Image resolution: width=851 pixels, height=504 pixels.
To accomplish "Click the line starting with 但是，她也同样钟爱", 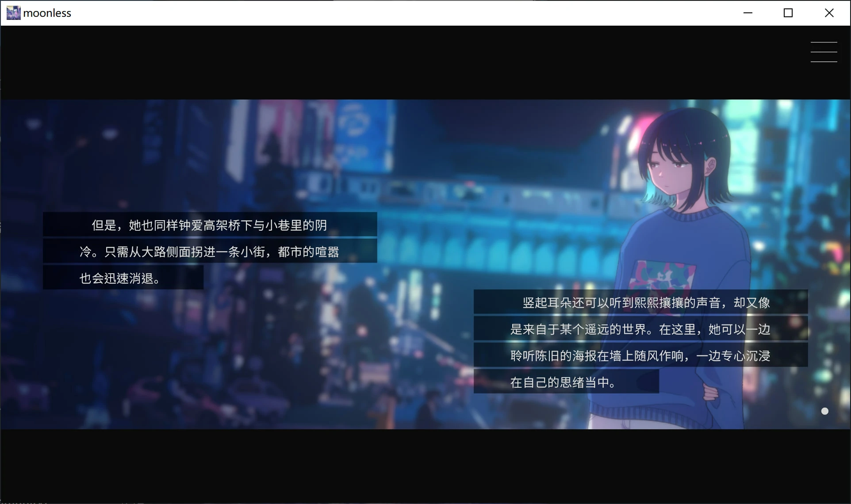I will point(209,225).
